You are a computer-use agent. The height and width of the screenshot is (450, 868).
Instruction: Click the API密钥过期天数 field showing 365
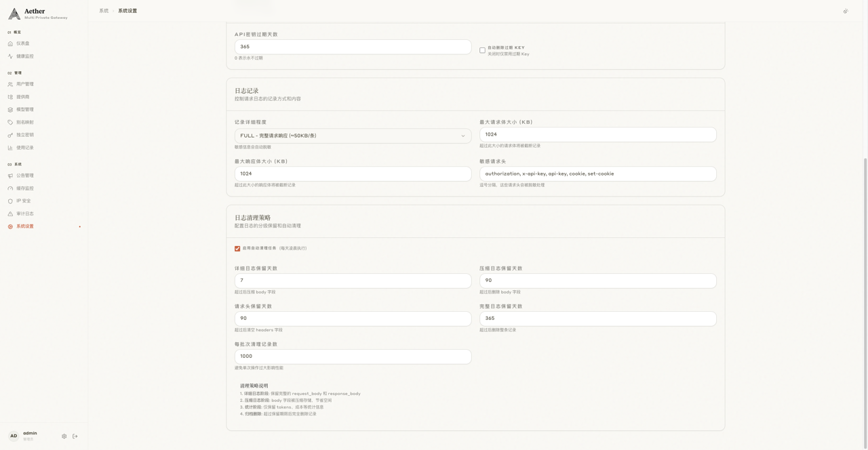pos(353,47)
